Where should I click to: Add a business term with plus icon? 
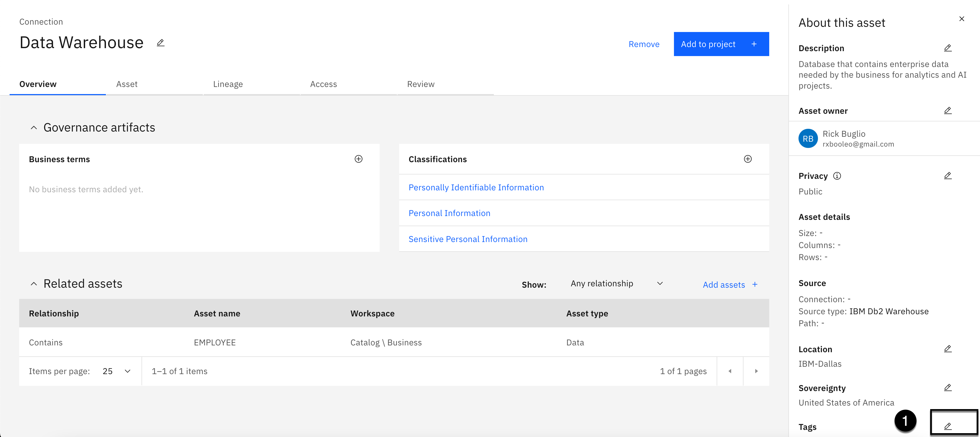pyautogui.click(x=358, y=159)
